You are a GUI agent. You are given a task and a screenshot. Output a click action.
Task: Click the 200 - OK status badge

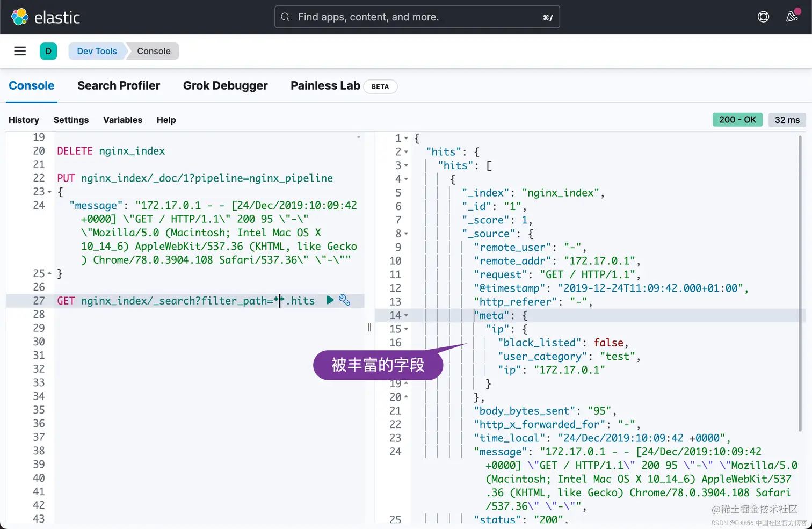click(x=737, y=120)
